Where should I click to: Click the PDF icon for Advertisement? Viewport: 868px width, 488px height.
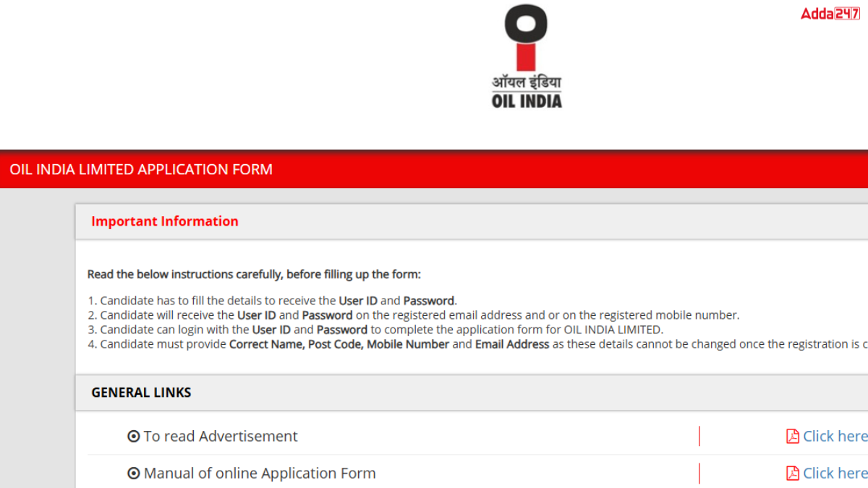793,436
